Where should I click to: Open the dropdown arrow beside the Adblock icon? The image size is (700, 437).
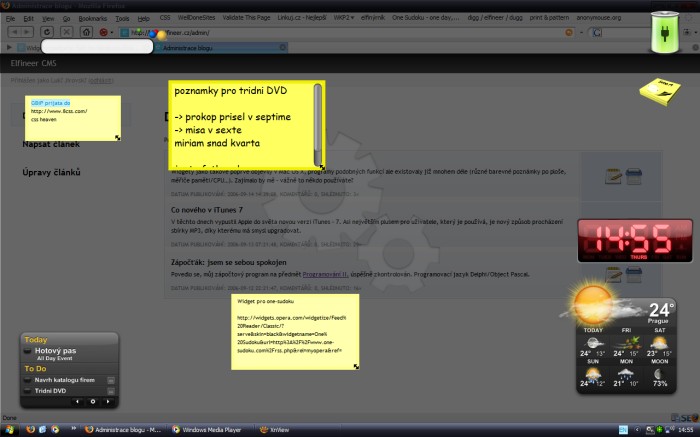[112, 33]
